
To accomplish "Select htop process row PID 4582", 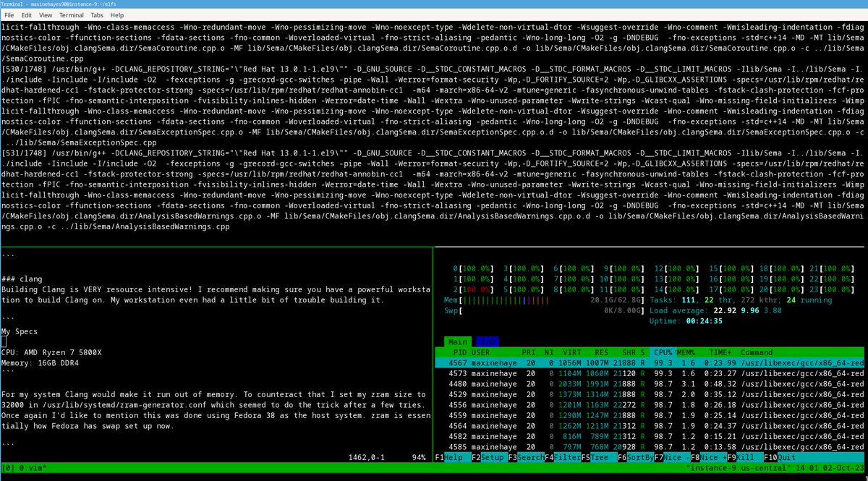I will pyautogui.click(x=650, y=437).
